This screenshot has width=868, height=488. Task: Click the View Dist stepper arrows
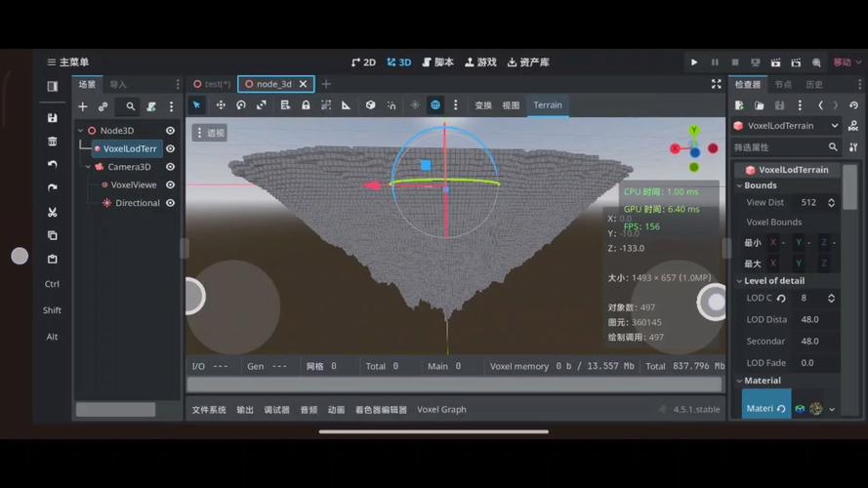pos(831,203)
